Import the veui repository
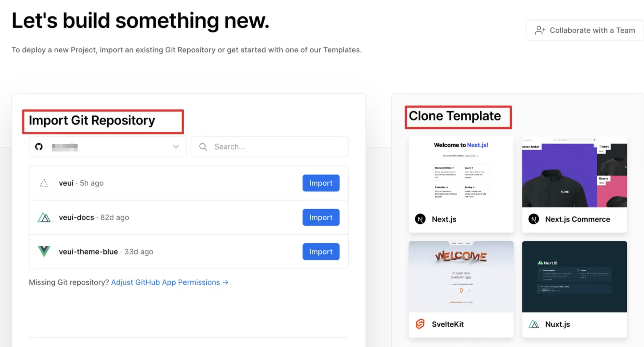Screen dimensions: 644x347 [321, 183]
